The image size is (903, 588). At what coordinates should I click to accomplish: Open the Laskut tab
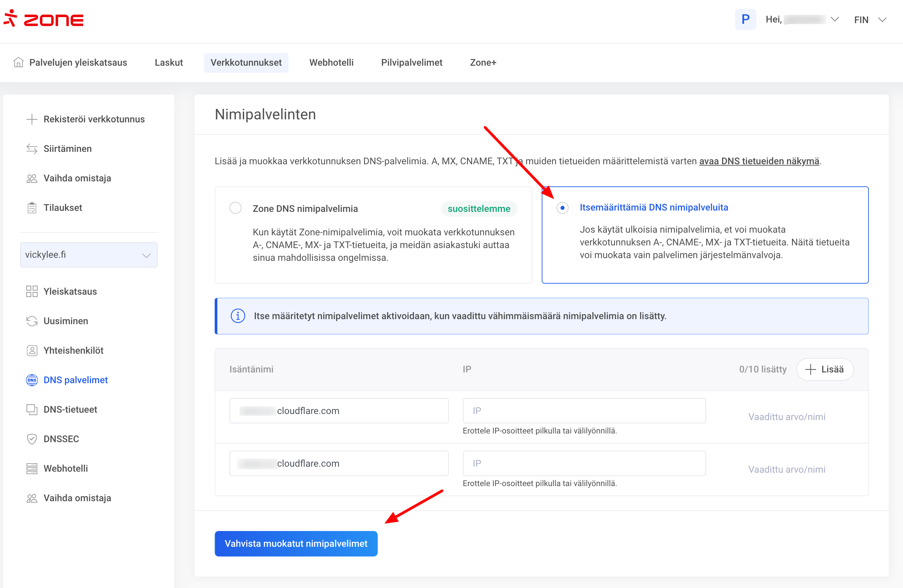coord(168,63)
